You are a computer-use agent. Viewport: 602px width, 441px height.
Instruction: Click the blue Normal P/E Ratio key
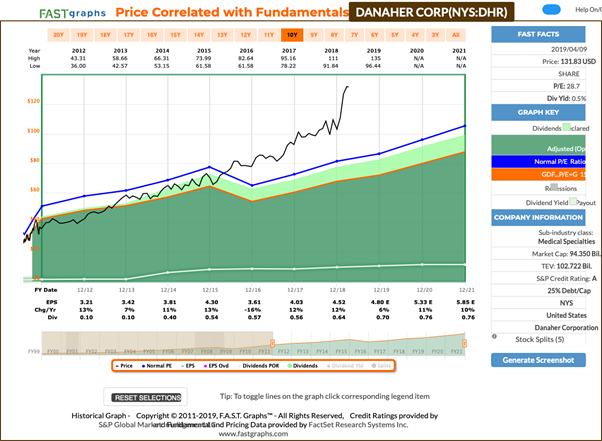pyautogui.click(x=538, y=162)
